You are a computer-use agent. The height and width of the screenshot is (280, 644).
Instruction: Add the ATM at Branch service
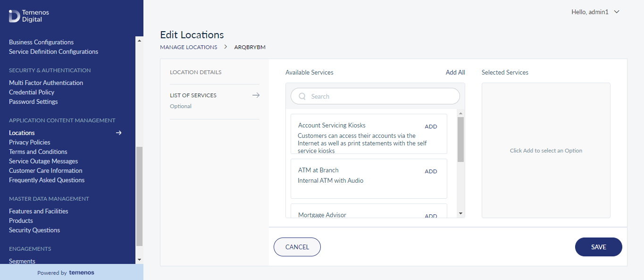pyautogui.click(x=431, y=171)
